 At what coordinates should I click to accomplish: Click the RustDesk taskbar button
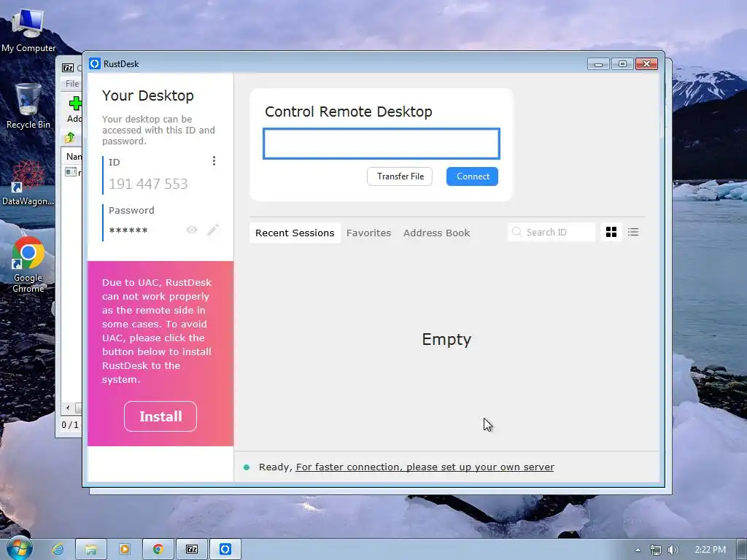[x=225, y=549]
